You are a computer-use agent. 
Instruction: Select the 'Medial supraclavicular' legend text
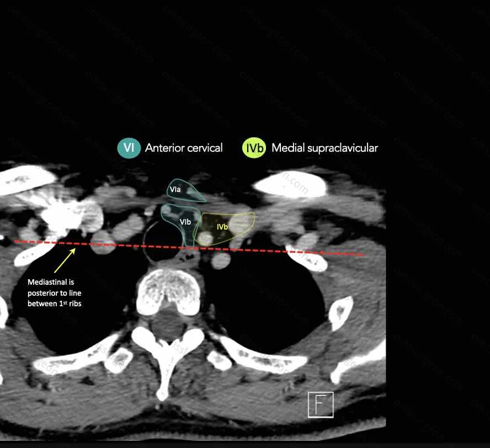coord(324,148)
